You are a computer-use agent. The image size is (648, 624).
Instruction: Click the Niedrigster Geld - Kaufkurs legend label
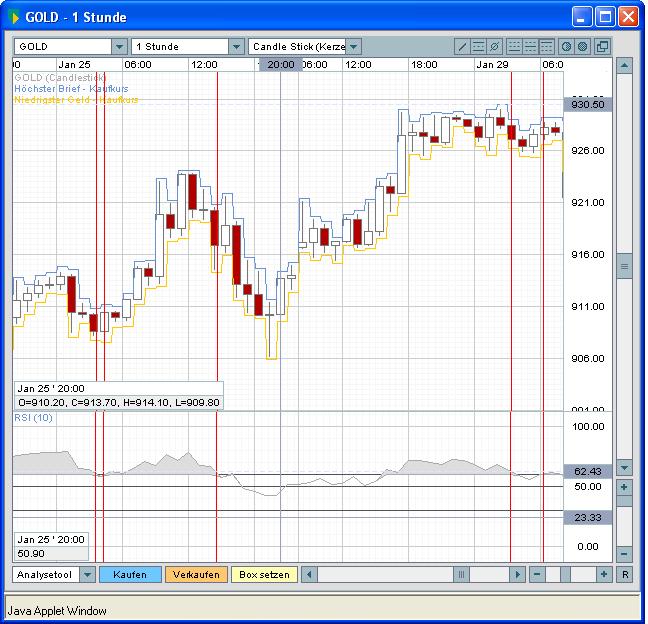pos(76,100)
